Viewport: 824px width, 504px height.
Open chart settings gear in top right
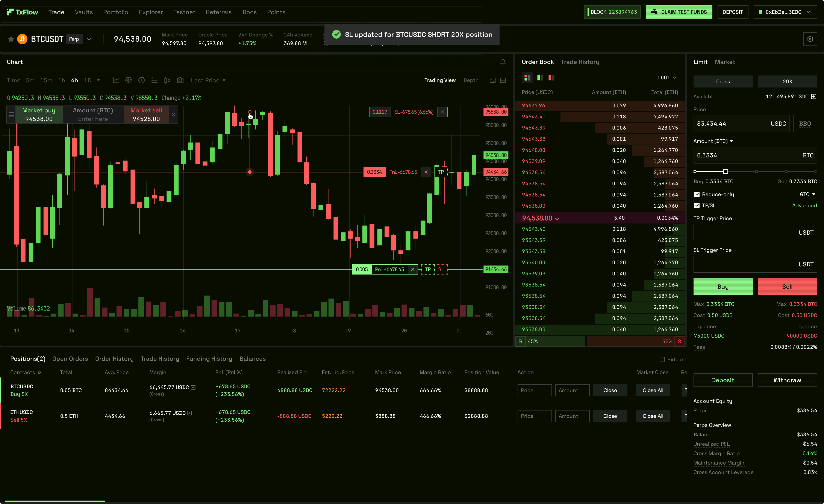tap(810, 39)
